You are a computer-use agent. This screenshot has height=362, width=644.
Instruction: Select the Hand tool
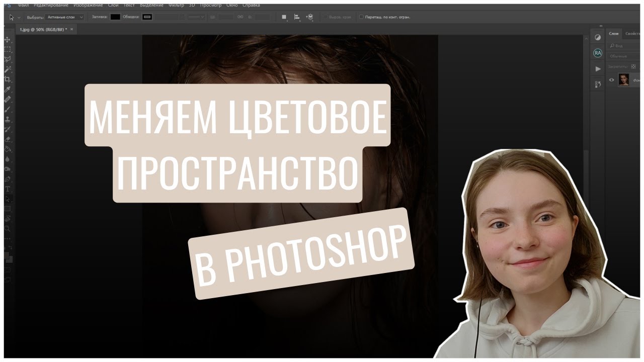7,219
